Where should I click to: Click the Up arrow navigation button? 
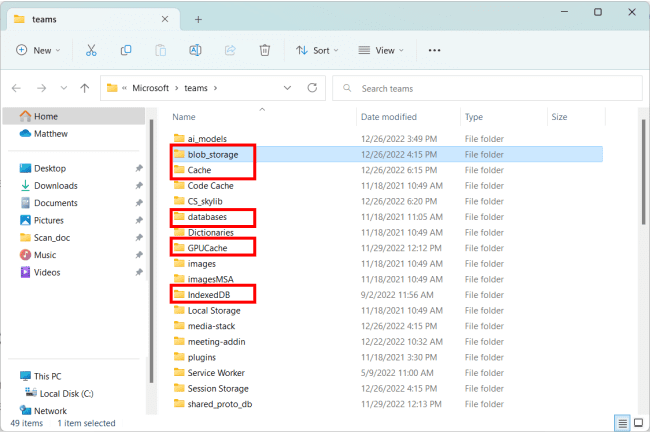pos(83,88)
